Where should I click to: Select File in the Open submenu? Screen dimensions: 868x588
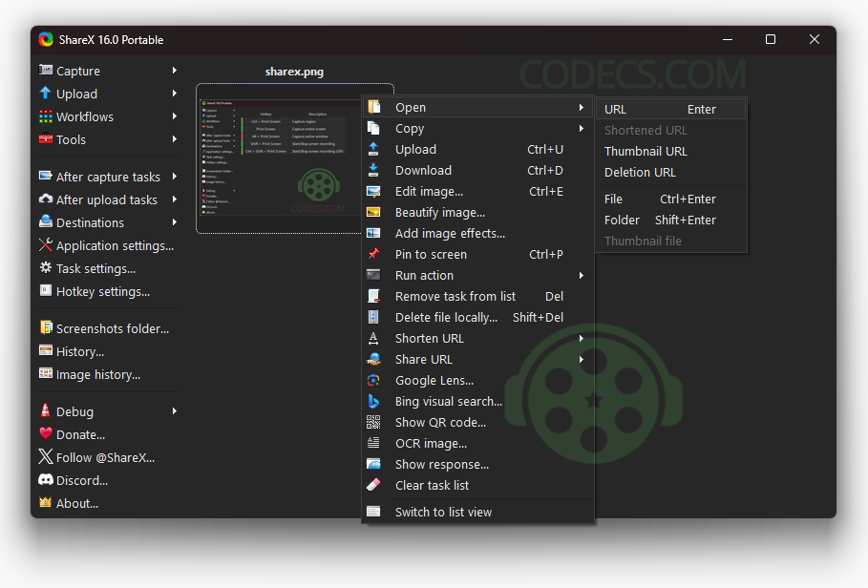click(671, 199)
